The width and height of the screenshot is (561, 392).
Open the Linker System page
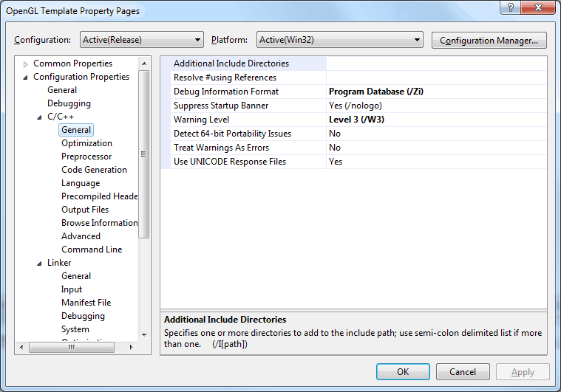coord(75,329)
